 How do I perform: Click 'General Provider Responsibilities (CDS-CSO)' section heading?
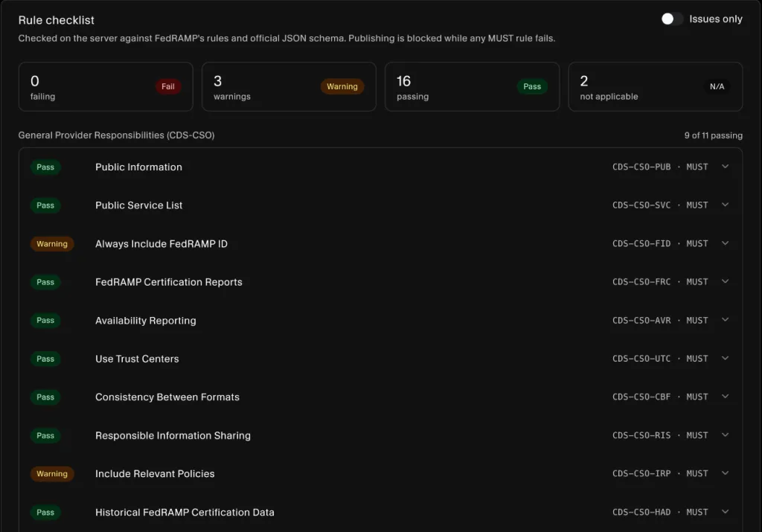(116, 135)
